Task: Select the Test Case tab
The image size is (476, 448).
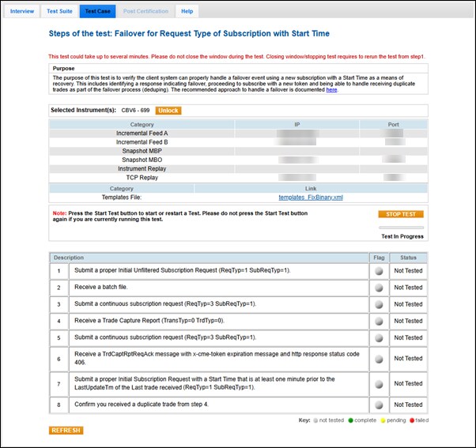Action: [98, 12]
